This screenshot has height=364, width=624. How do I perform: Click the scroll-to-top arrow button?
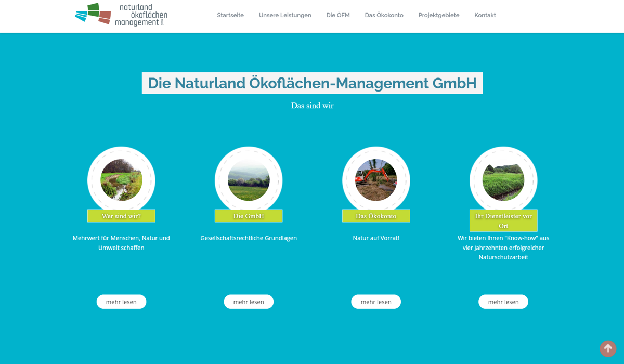point(608,348)
